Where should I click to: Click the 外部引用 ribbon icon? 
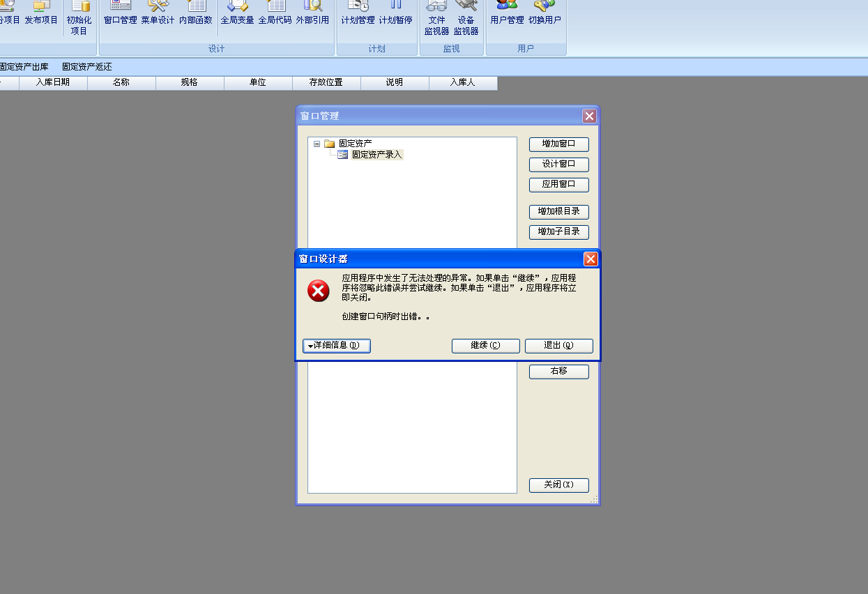(312, 14)
